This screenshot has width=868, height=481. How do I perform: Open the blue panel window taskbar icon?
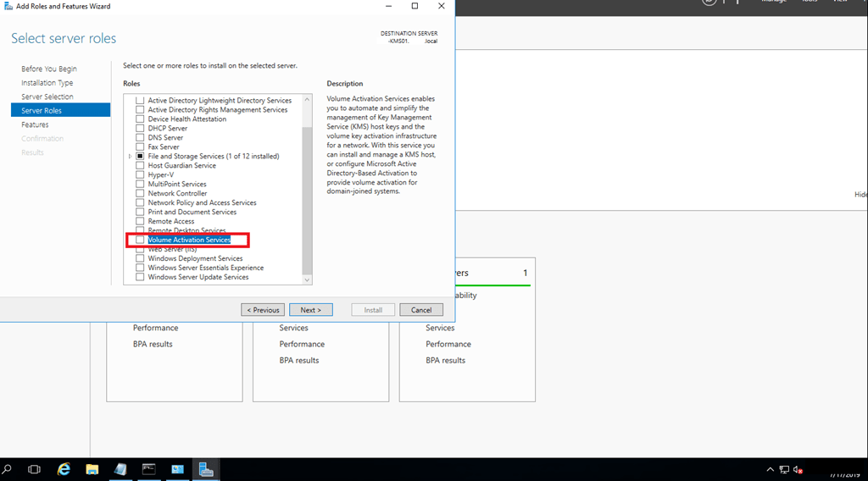[x=178, y=469]
